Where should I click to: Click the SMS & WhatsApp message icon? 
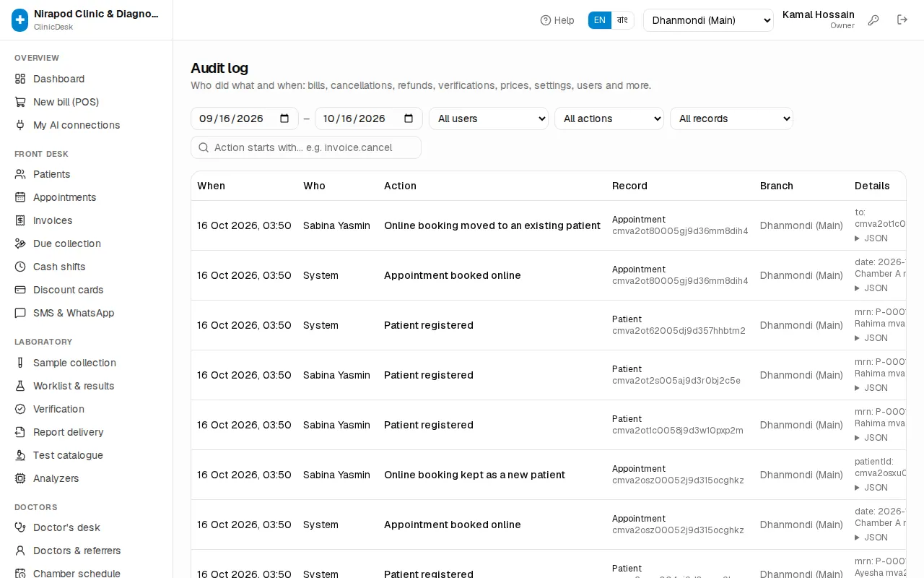coord(20,313)
